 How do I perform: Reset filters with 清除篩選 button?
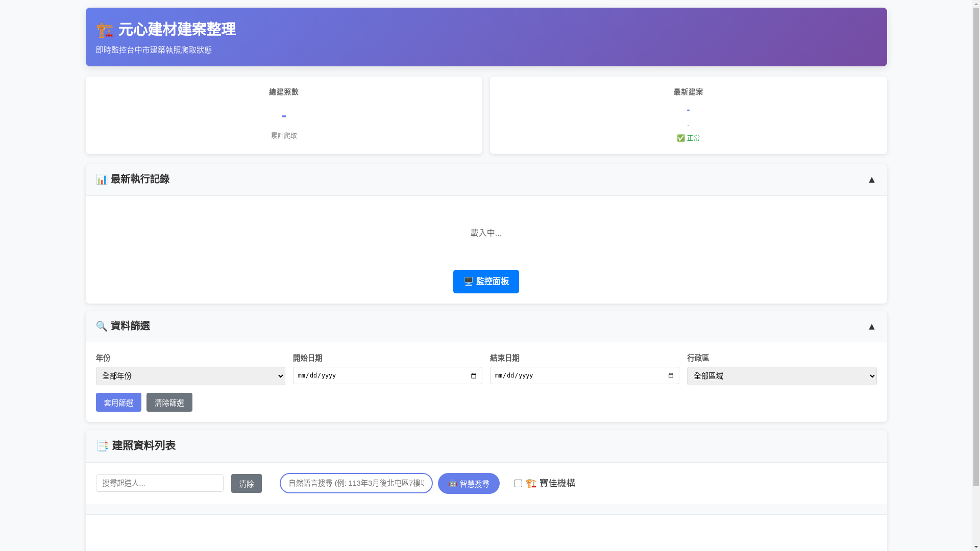169,403
